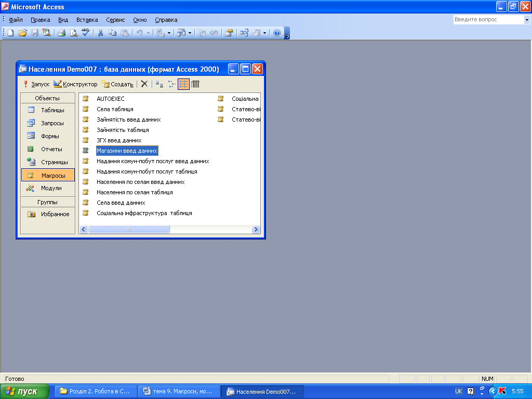Open Microsoft Access Help question mark icon
The width and height of the screenshot is (532, 399).
pyautogui.click(x=277, y=33)
